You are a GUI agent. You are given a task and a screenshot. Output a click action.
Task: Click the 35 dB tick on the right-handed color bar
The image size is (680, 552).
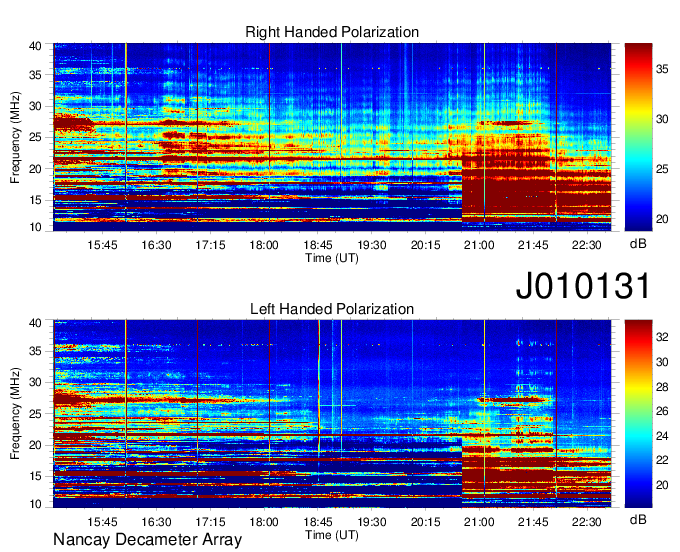(x=662, y=69)
